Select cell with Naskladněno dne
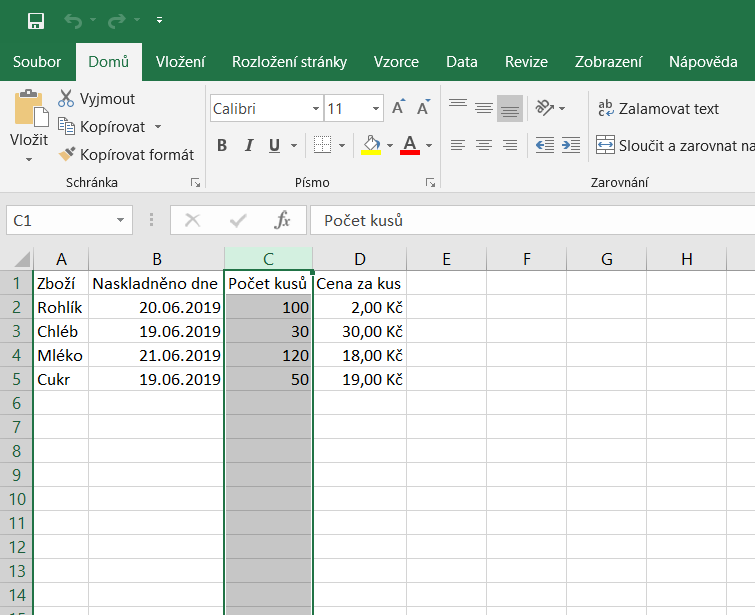Image resolution: width=755 pixels, height=615 pixels. click(156, 284)
